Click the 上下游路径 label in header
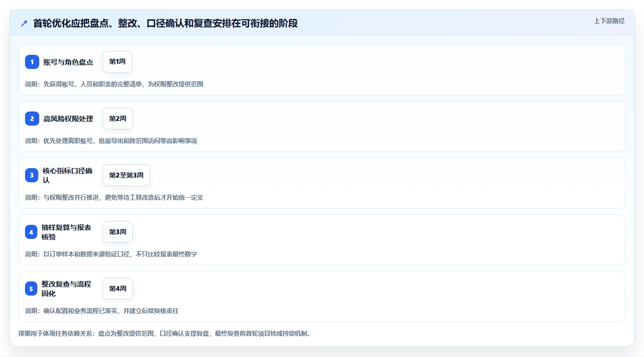This screenshot has width=644, height=357. point(609,21)
